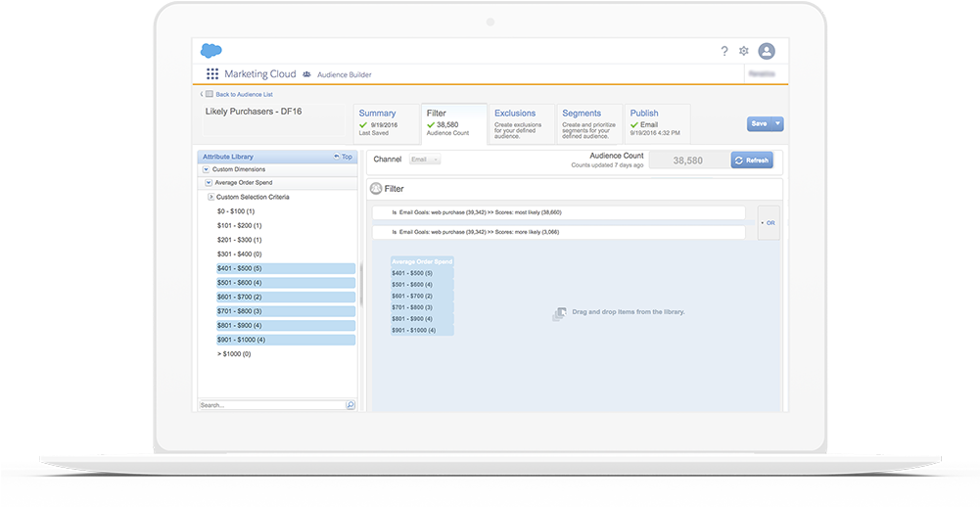Click the Save button
This screenshot has width=980, height=507.
coord(760,123)
